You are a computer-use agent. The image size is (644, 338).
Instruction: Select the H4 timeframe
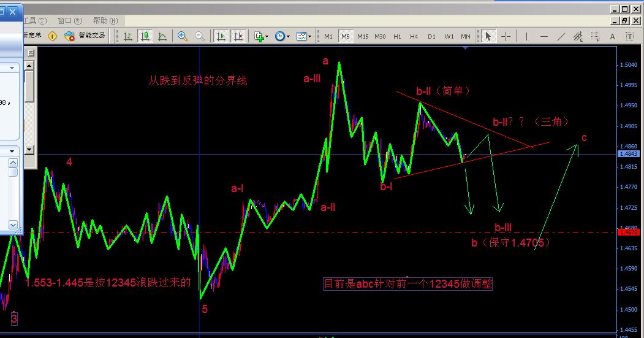(x=414, y=36)
